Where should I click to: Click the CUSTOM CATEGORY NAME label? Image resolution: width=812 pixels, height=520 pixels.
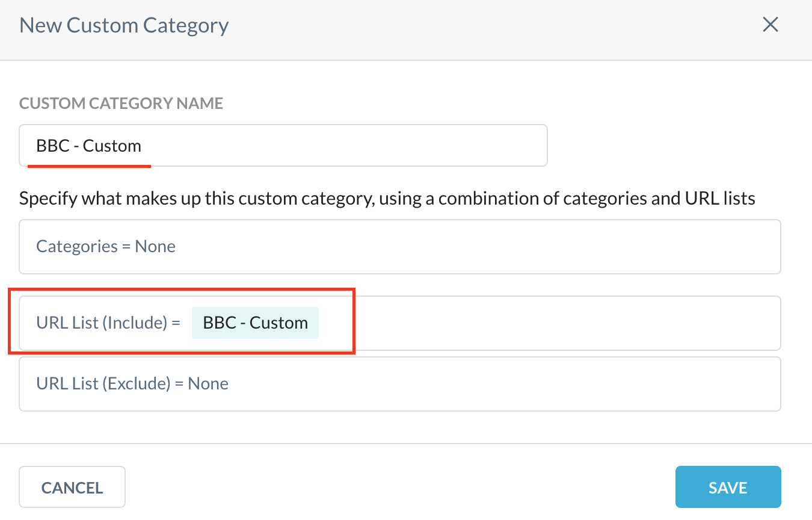121,104
